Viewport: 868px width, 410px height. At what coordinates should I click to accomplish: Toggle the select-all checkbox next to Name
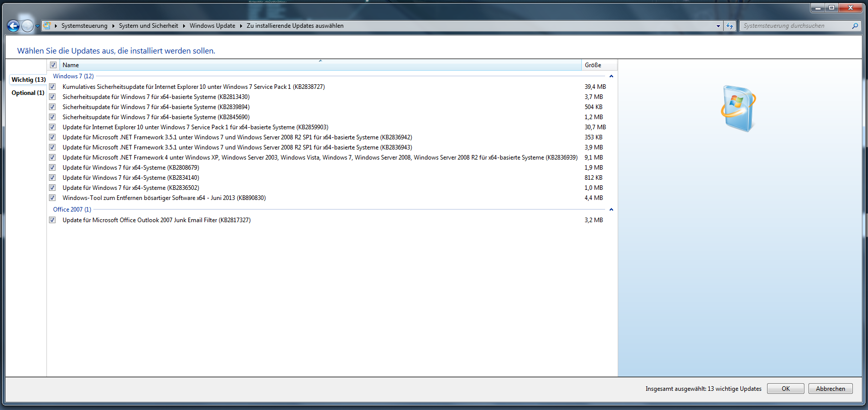tap(53, 65)
